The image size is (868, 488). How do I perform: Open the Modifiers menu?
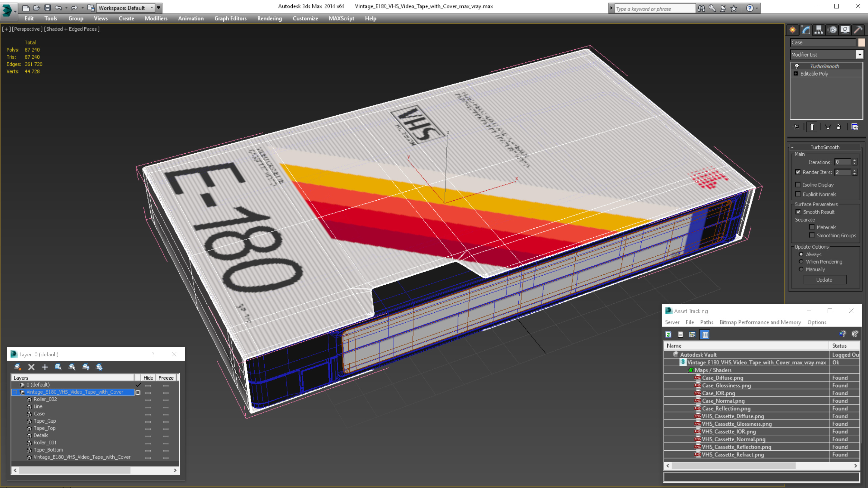[156, 18]
